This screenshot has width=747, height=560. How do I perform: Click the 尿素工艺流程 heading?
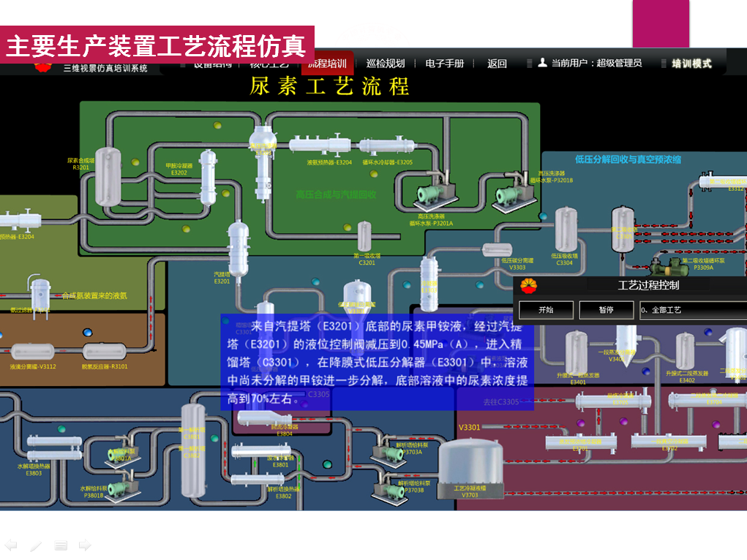pos(329,86)
